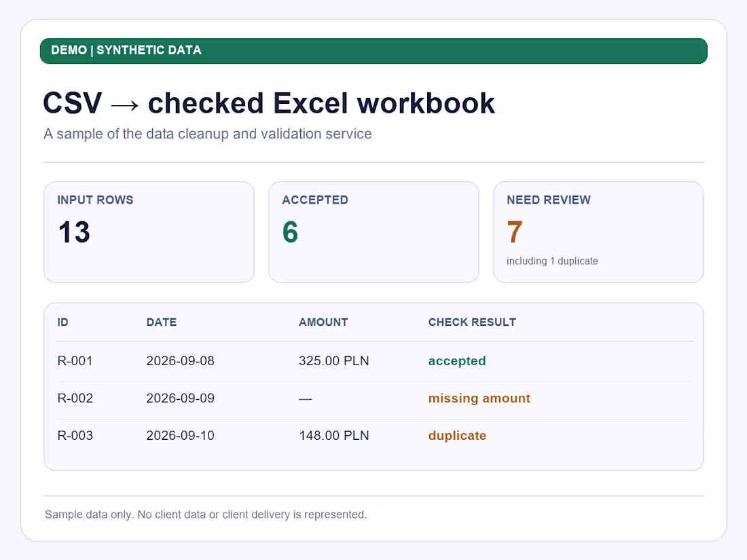Select the NEED REVIEW label
The image size is (747, 560).
[x=549, y=200]
